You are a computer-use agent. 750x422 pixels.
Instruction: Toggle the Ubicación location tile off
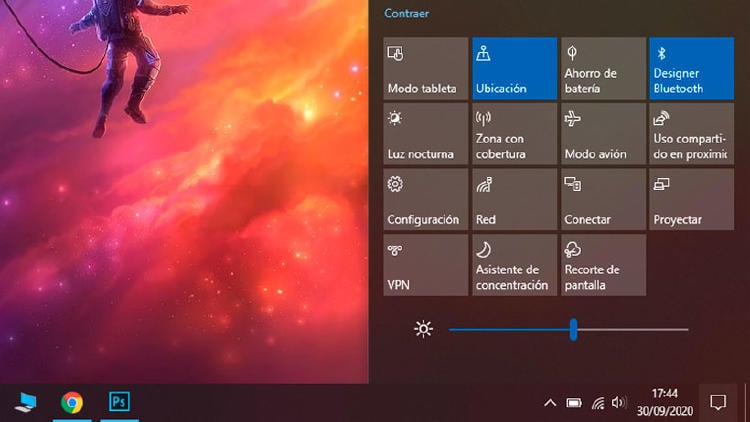point(514,68)
